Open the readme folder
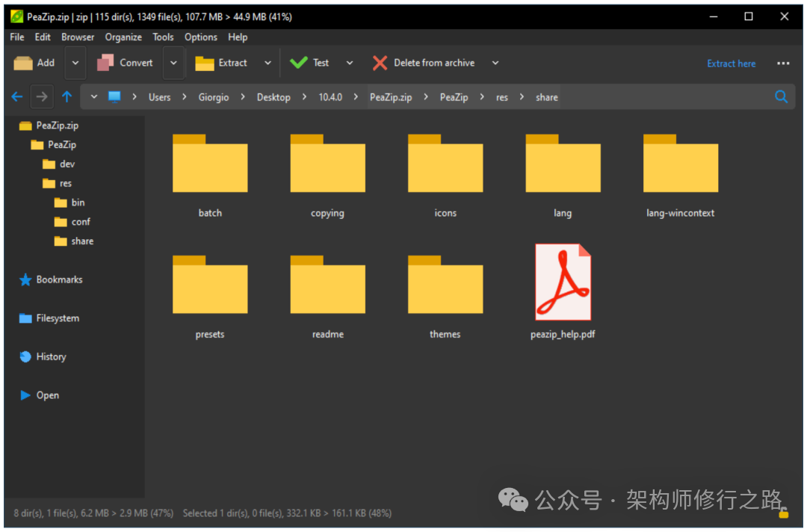 click(x=327, y=297)
